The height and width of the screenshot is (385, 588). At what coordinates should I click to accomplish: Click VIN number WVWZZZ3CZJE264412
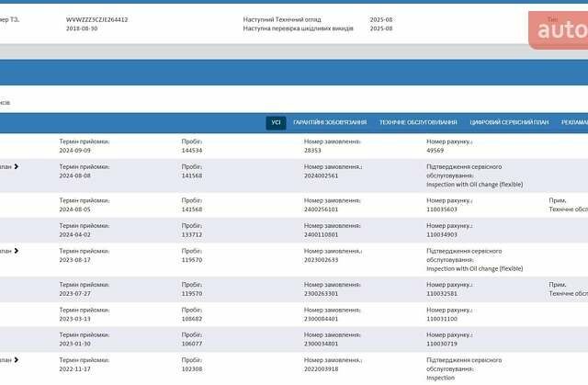[97, 19]
